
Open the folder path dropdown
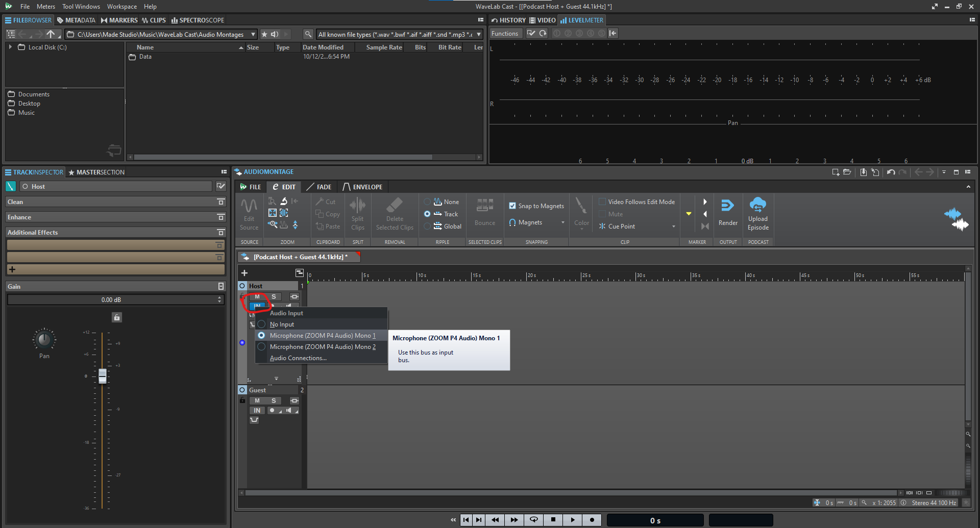253,34
